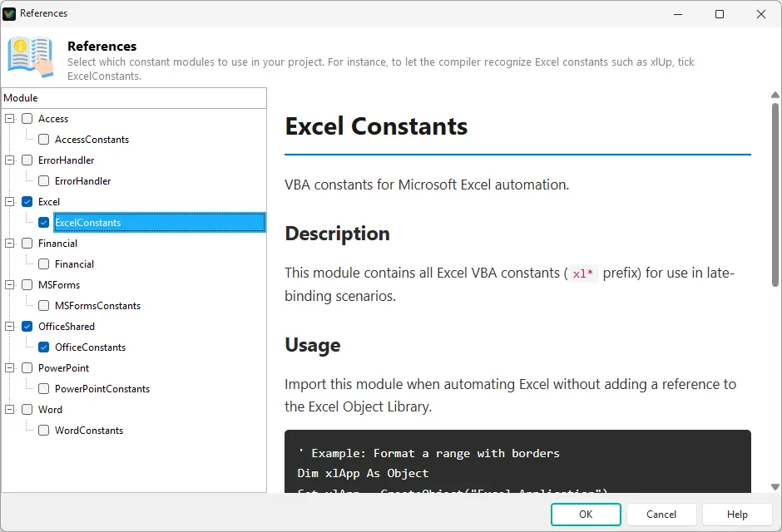Check the ErrorHandler parent module checkbox
The image size is (782, 532).
click(27, 160)
